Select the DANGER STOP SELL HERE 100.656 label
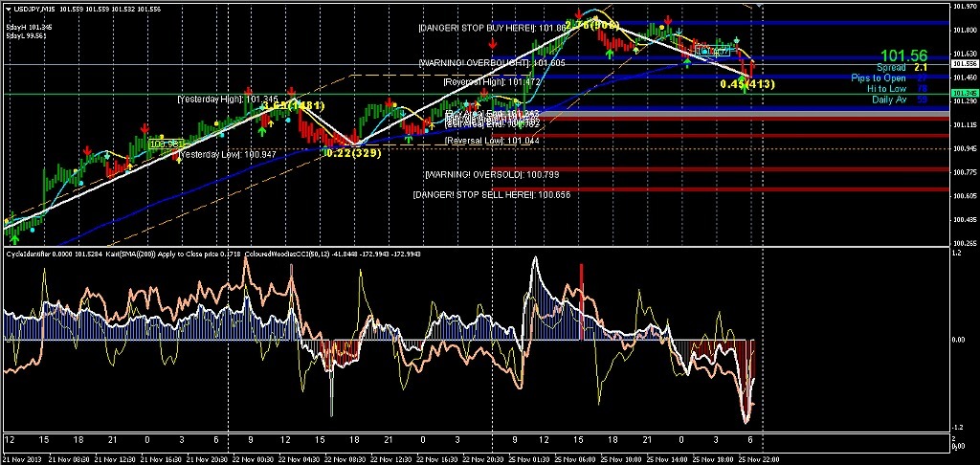 (491, 194)
